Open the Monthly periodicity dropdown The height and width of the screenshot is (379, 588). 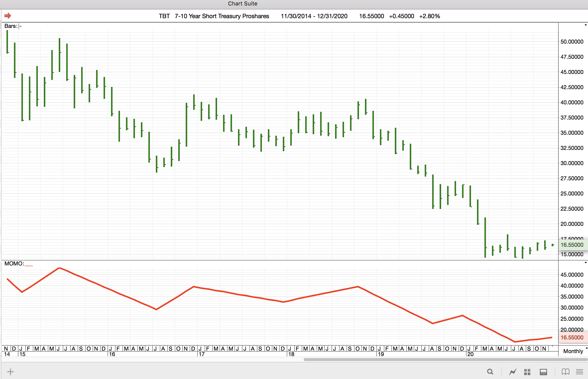coord(574,351)
